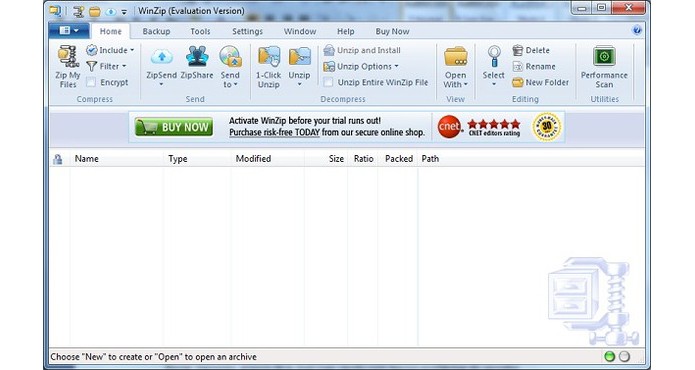695x370 pixels.
Task: Click the gray status indicator light
Action: tap(624, 356)
